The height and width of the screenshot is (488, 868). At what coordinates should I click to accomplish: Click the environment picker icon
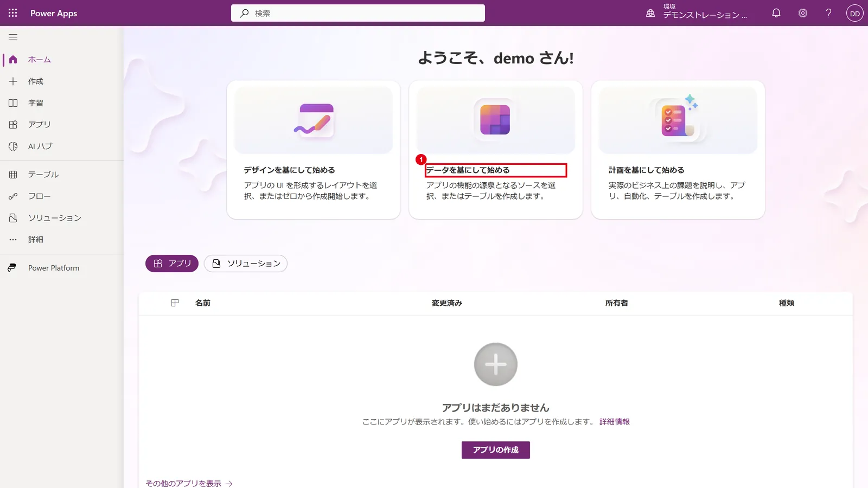[650, 13]
